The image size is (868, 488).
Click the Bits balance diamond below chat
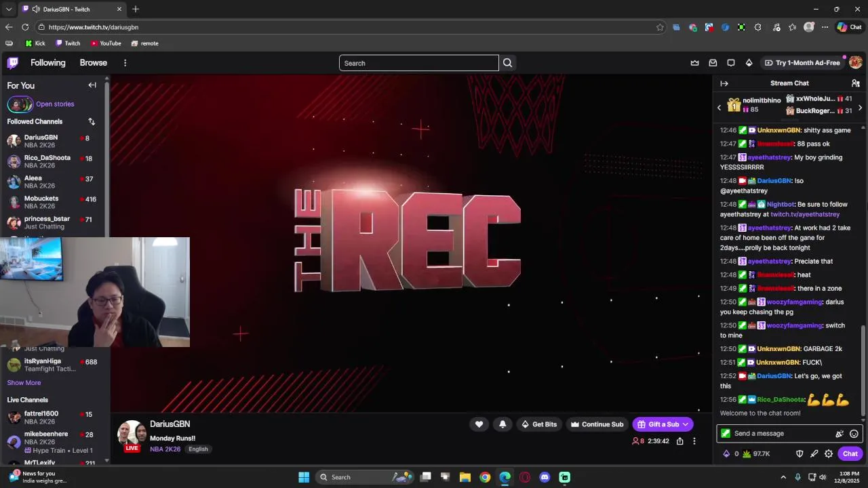tap(730, 454)
